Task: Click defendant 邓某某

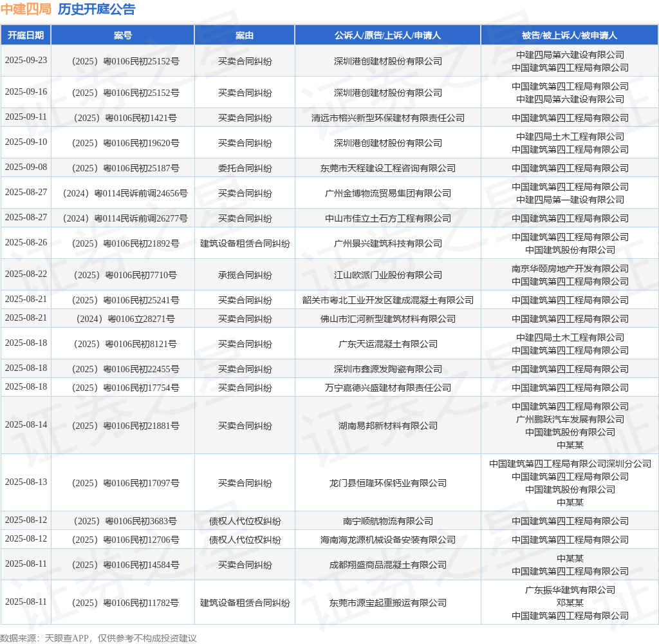Action: pos(570,603)
